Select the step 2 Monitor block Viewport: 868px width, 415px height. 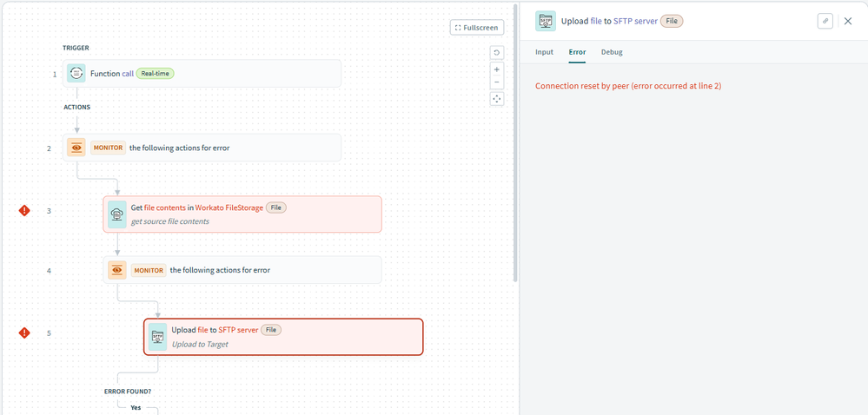[202, 148]
